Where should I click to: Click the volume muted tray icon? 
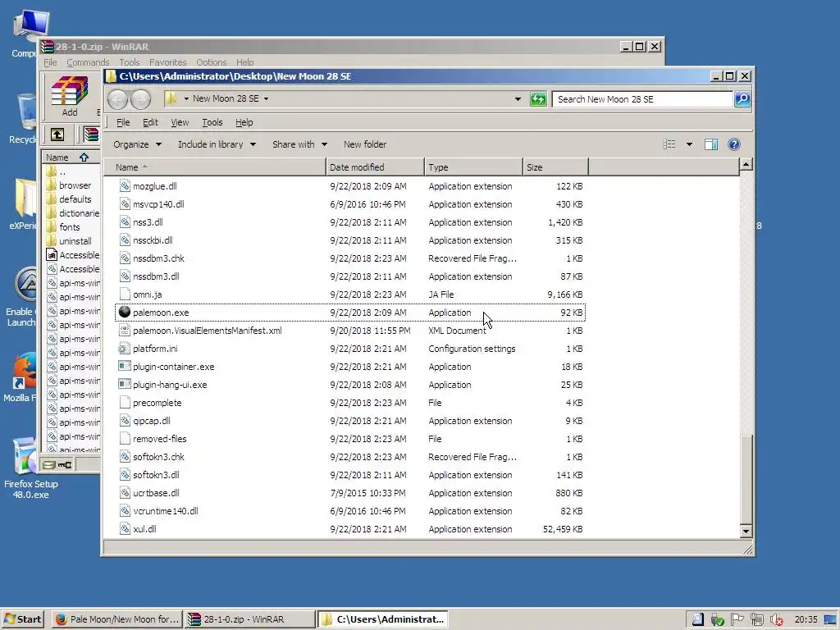[776, 620]
